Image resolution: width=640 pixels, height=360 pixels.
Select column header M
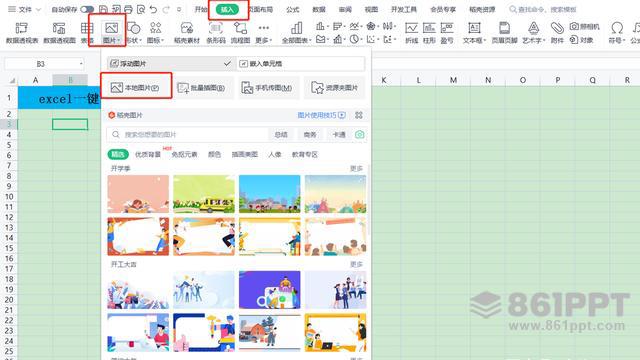click(x=453, y=80)
